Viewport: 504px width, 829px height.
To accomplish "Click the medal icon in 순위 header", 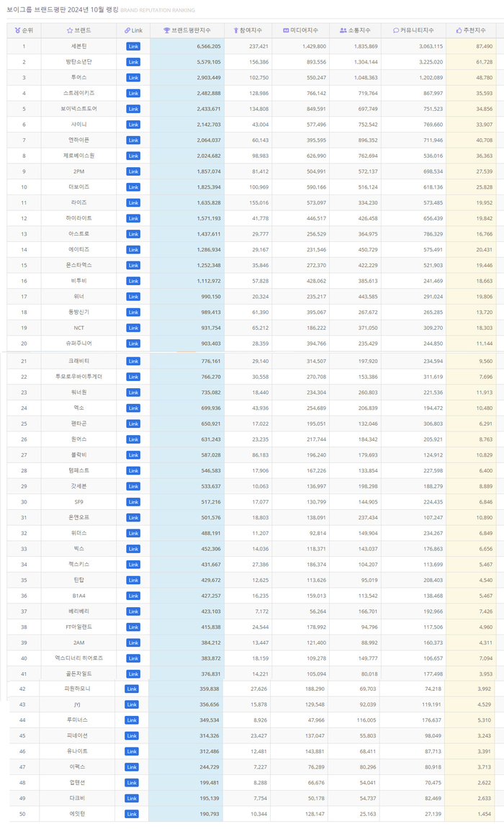I will tap(17, 31).
